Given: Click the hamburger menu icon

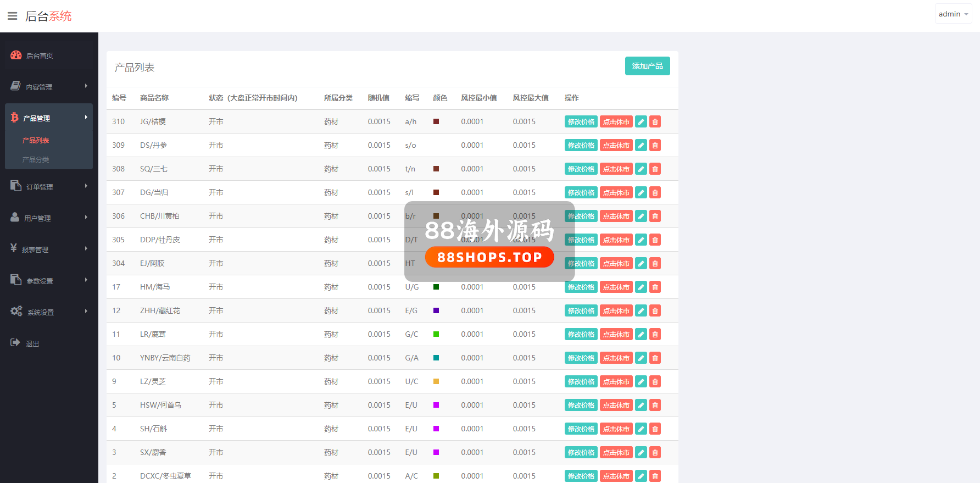Looking at the screenshot, I should 12,16.
